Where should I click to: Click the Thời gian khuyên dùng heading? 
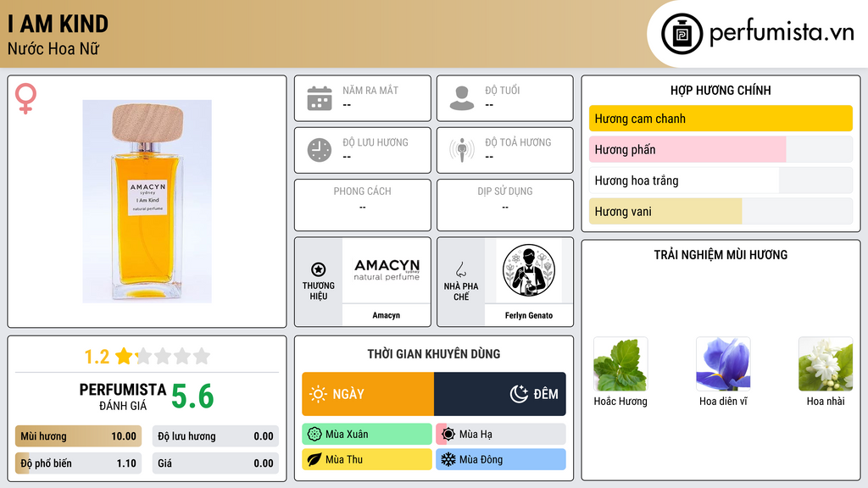(434, 354)
